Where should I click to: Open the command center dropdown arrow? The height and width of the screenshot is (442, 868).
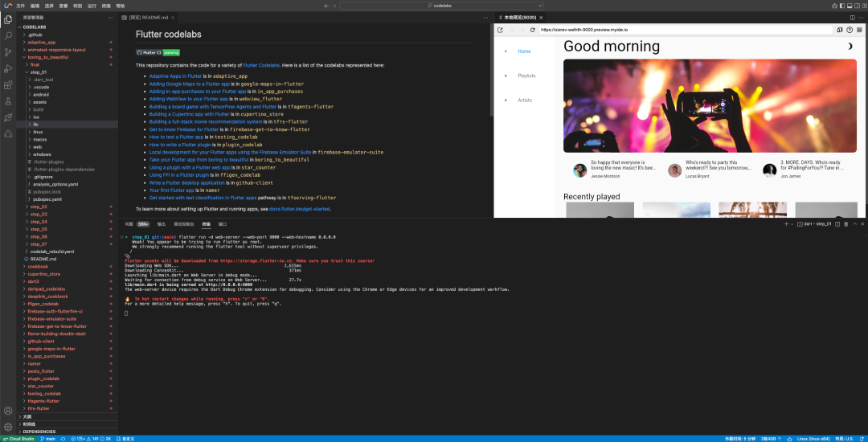tap(540, 6)
